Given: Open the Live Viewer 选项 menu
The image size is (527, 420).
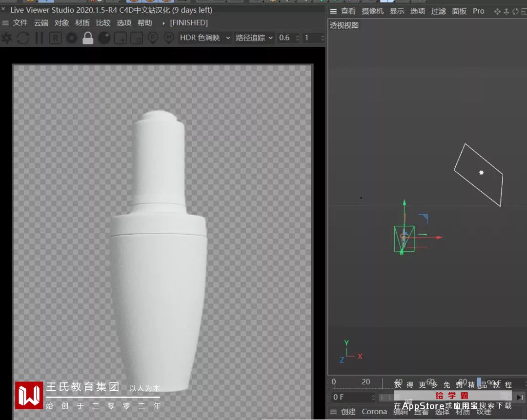Looking at the screenshot, I should pyautogui.click(x=124, y=23).
